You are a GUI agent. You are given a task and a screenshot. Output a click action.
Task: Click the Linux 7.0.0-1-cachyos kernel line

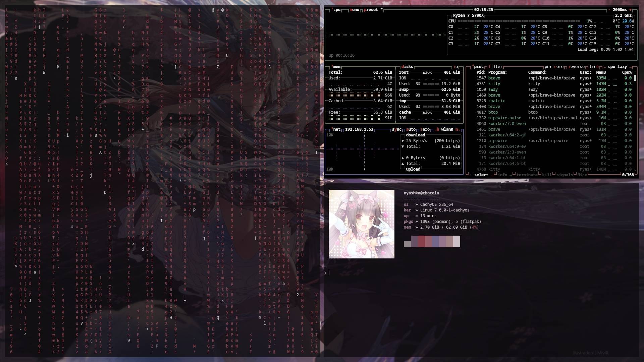pos(436,210)
